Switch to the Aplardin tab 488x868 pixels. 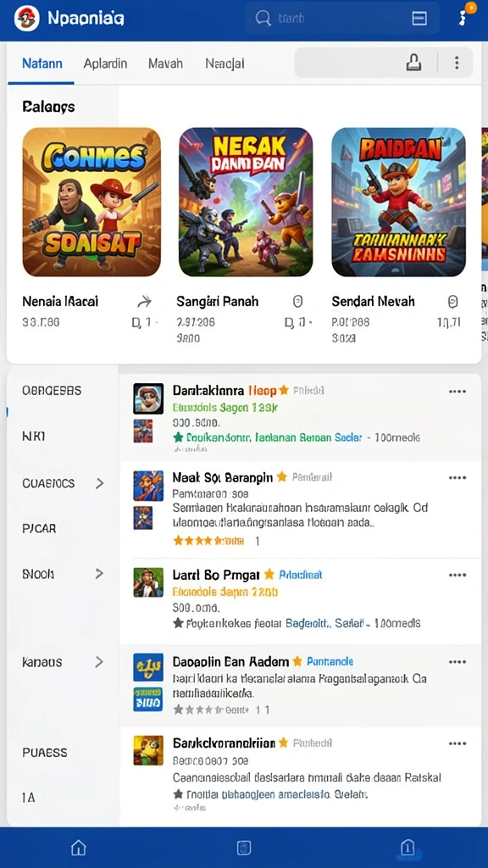click(x=105, y=64)
